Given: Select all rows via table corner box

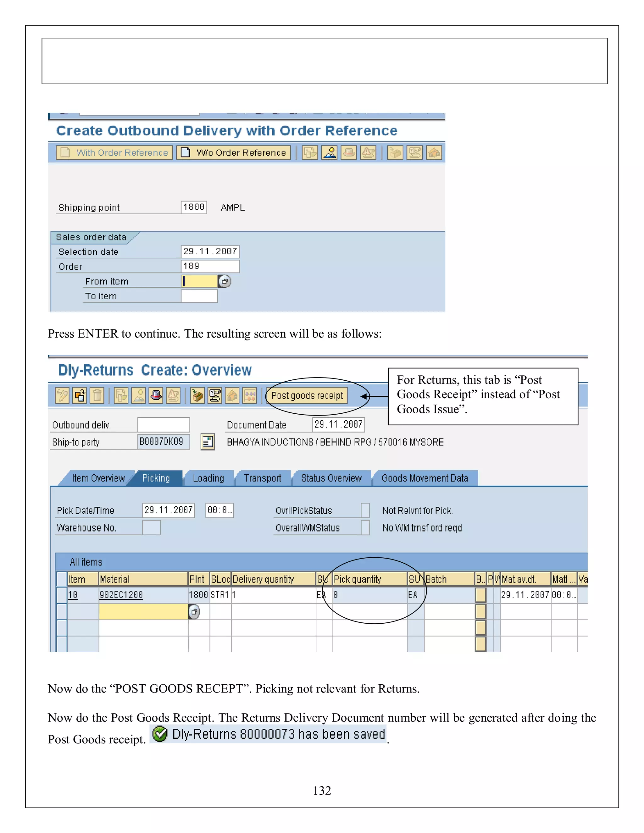Looking at the screenshot, I should pos(61,579).
